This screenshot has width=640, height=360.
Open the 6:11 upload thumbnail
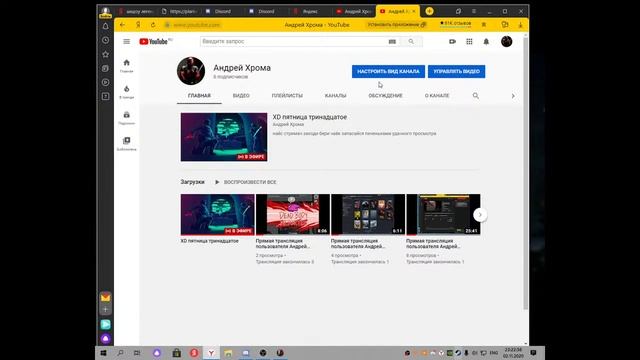click(x=368, y=215)
